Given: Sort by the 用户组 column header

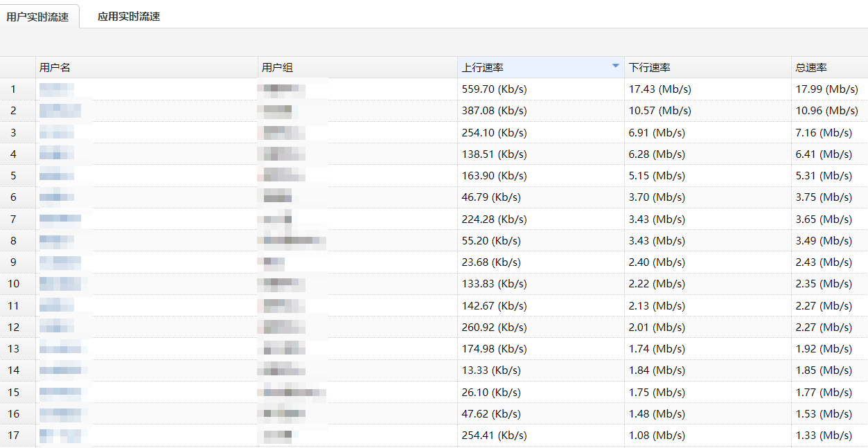Looking at the screenshot, I should 277,68.
